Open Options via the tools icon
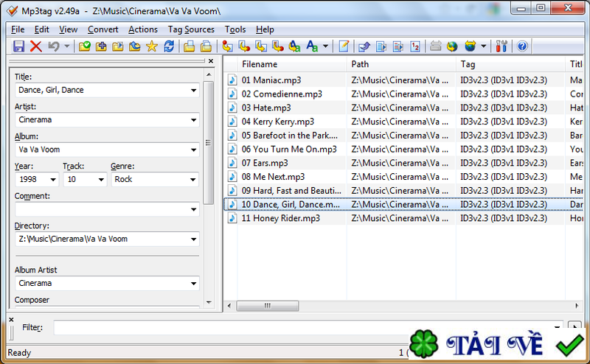This screenshot has height=364, width=590. tap(502, 46)
